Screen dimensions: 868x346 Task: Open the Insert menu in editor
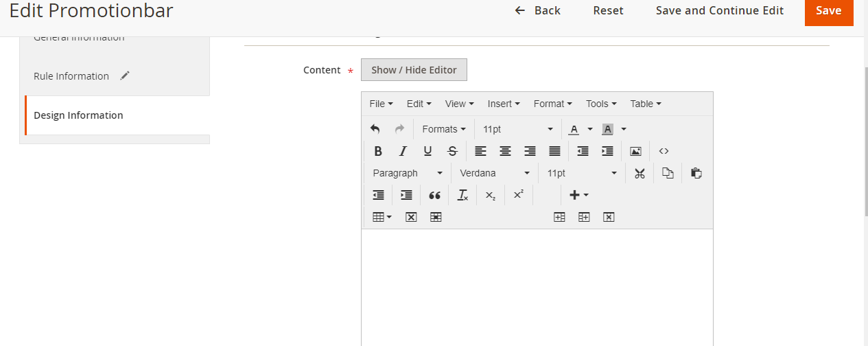point(503,104)
